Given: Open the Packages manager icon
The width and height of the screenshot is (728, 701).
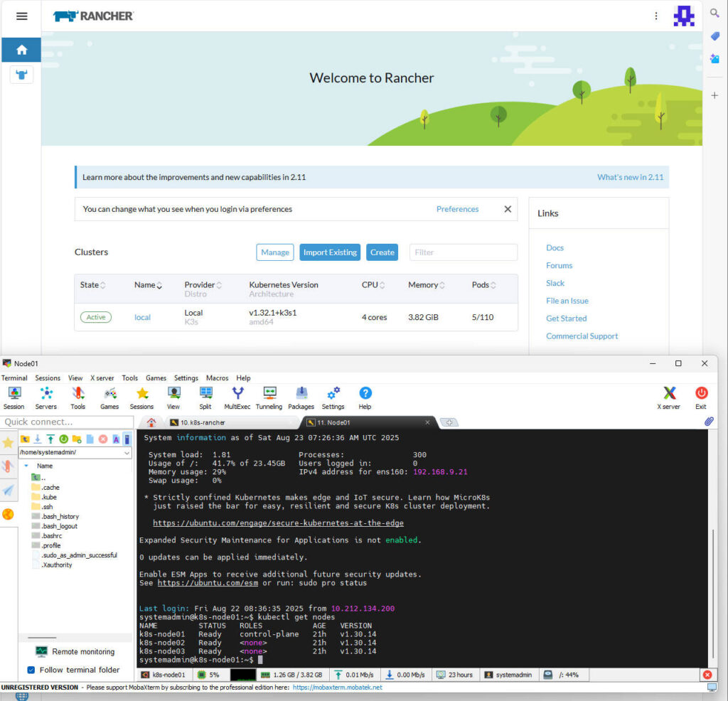Looking at the screenshot, I should [x=301, y=397].
